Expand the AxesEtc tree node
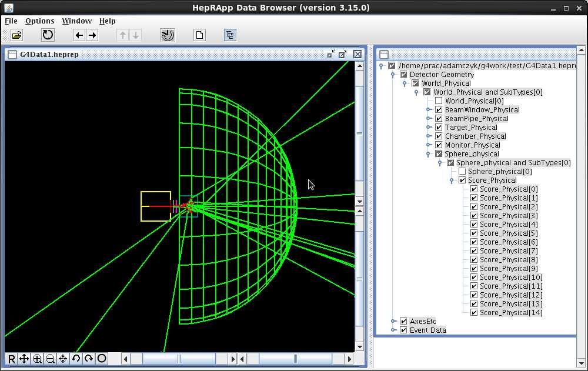 pyautogui.click(x=394, y=321)
